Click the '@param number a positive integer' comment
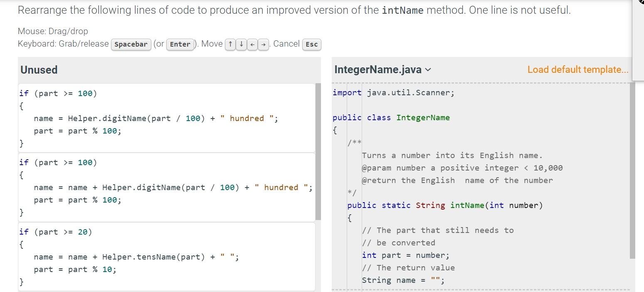The image size is (644, 292). click(x=462, y=168)
